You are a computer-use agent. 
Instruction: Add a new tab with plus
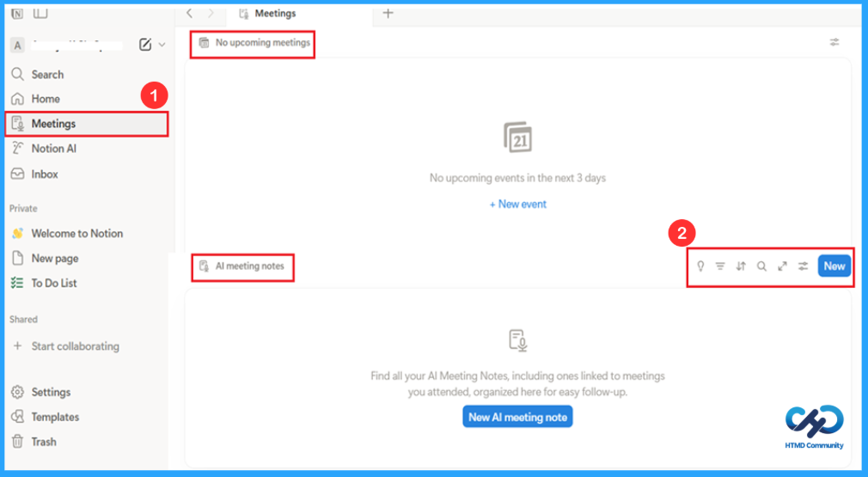(388, 13)
